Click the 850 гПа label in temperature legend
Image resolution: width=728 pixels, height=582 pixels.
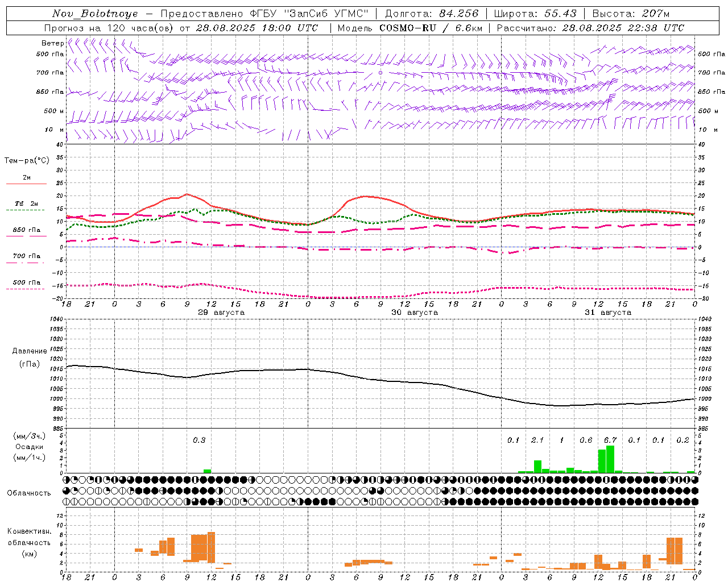click(x=27, y=230)
